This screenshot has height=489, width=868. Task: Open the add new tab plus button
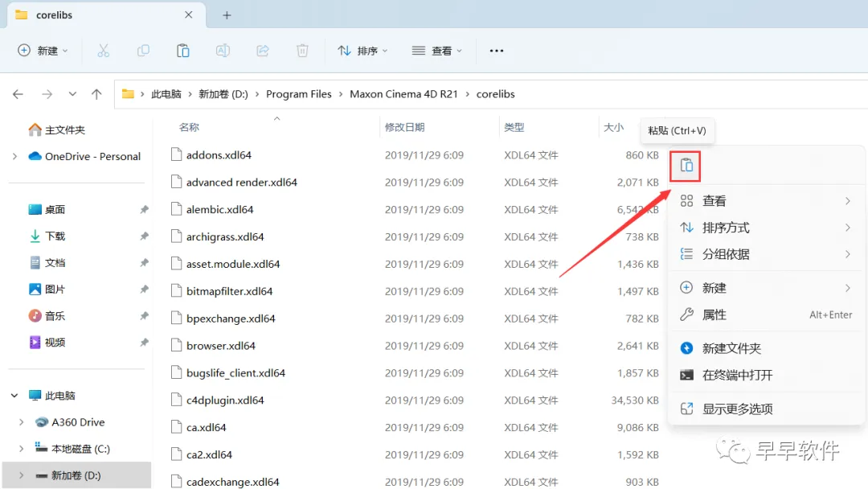[227, 15]
